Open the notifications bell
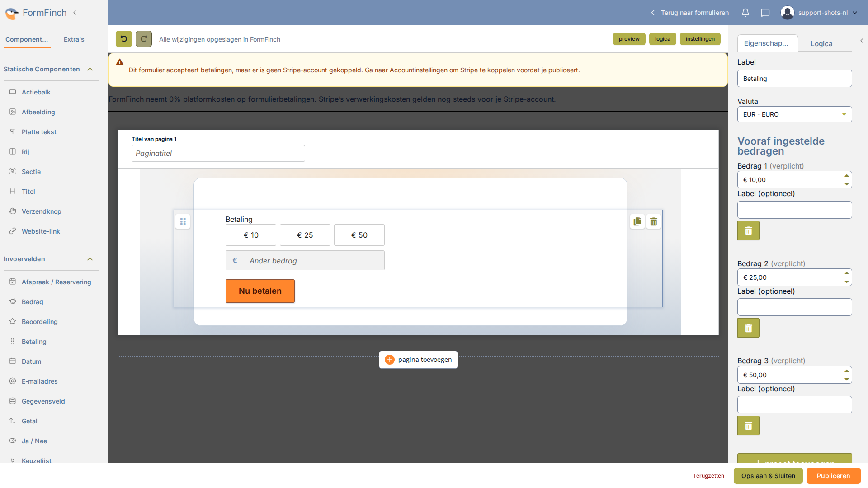The image size is (868, 488). click(x=745, y=13)
